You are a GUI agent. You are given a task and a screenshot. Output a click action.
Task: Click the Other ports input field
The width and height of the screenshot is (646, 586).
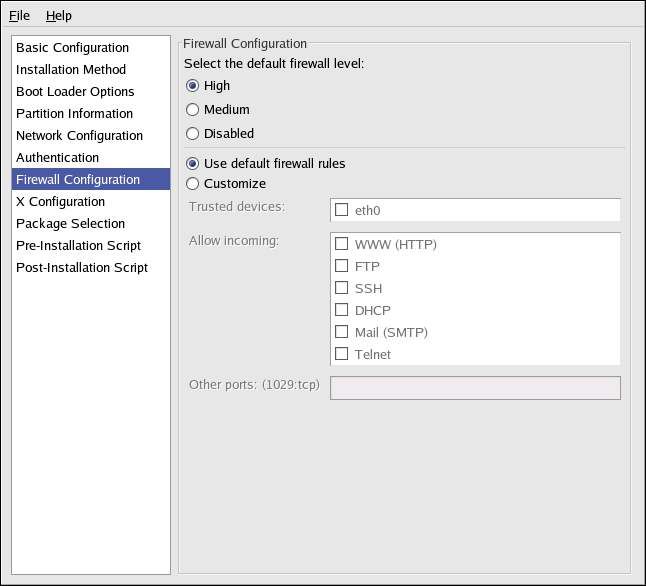pyautogui.click(x=475, y=388)
